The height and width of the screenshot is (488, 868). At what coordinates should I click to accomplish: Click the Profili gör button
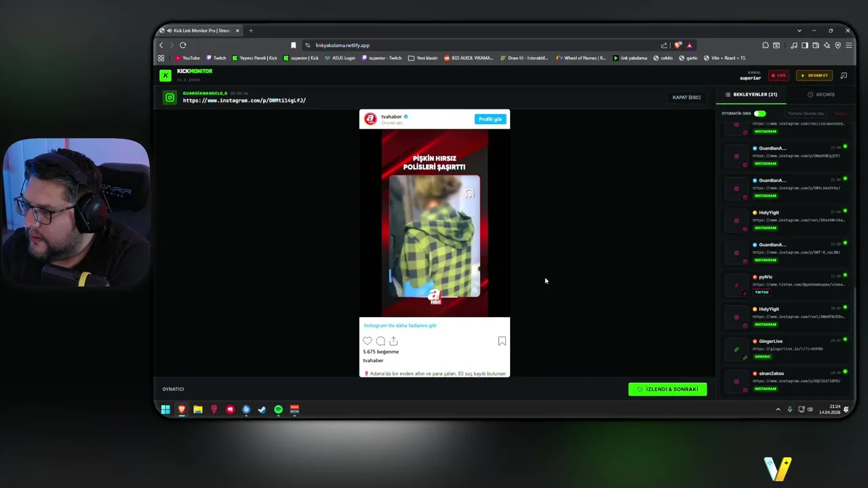pos(490,119)
